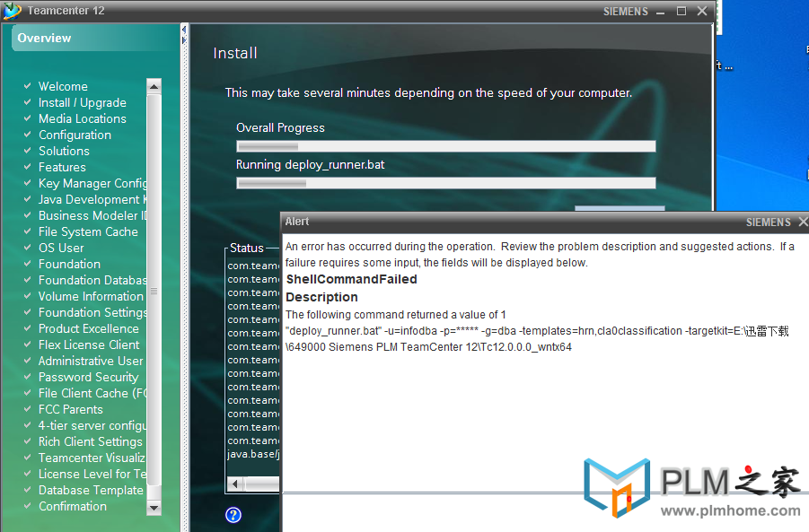Click the blue help question mark icon
This screenshot has width=809, height=532.
pos(233,514)
